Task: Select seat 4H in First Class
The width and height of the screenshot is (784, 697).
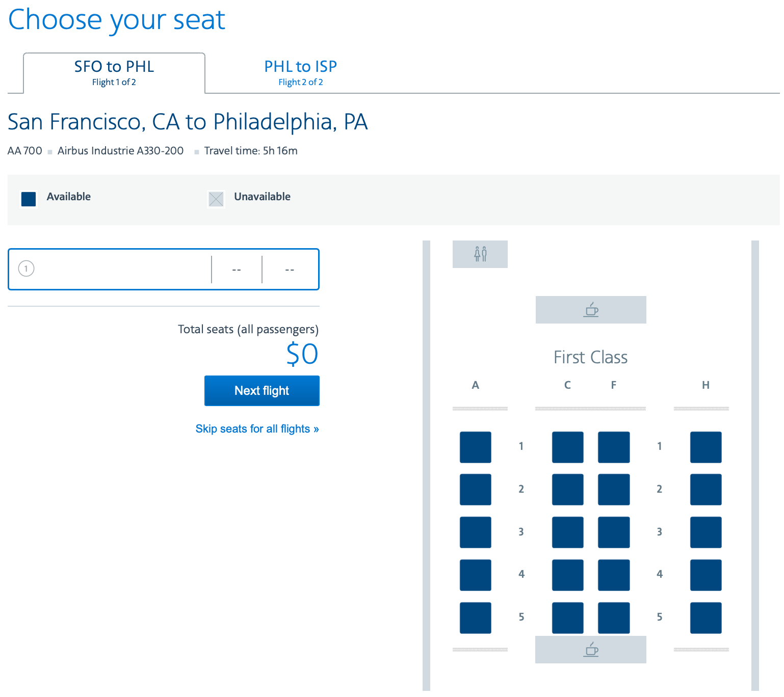Action: click(x=705, y=575)
